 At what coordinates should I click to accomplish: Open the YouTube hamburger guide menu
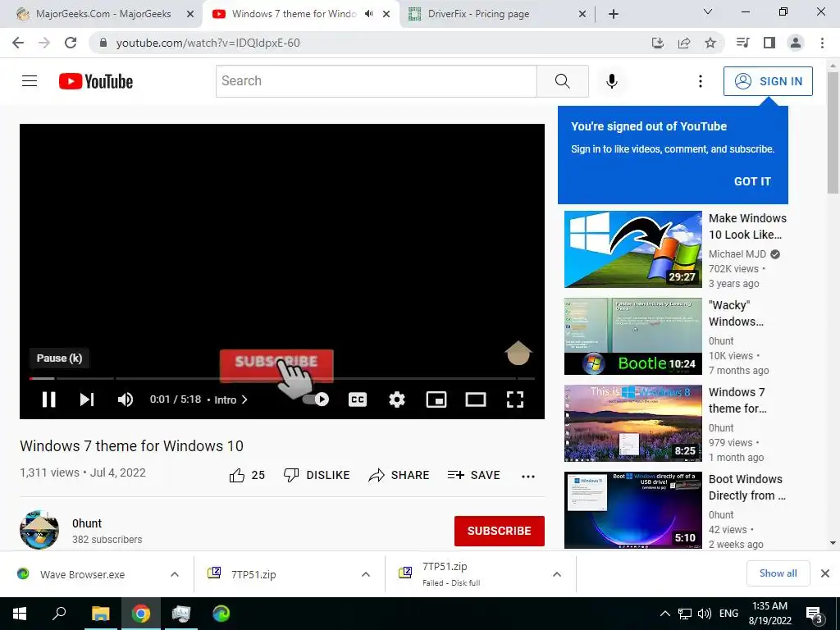(x=30, y=81)
